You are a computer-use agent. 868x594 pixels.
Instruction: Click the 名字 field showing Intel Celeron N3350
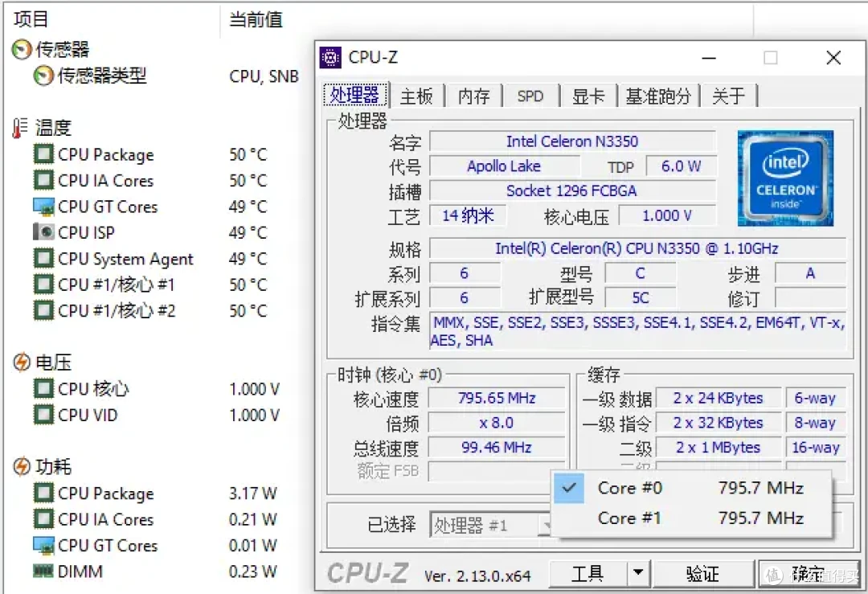coord(572,141)
